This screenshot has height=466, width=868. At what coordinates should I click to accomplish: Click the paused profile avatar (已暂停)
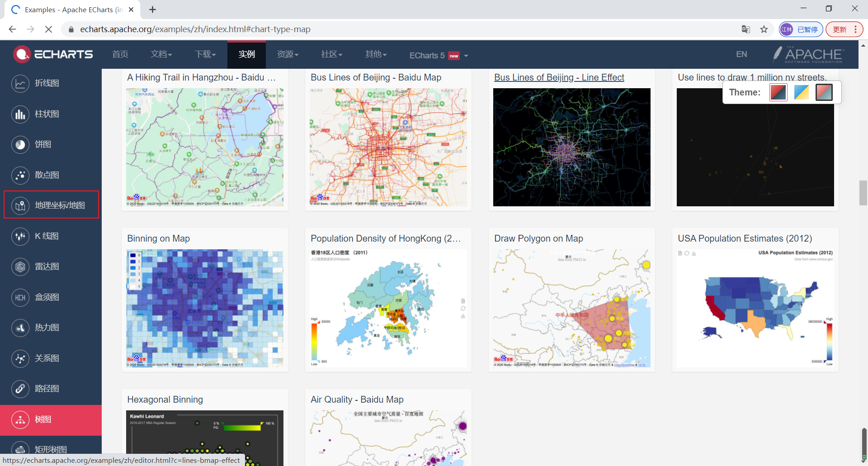801,29
